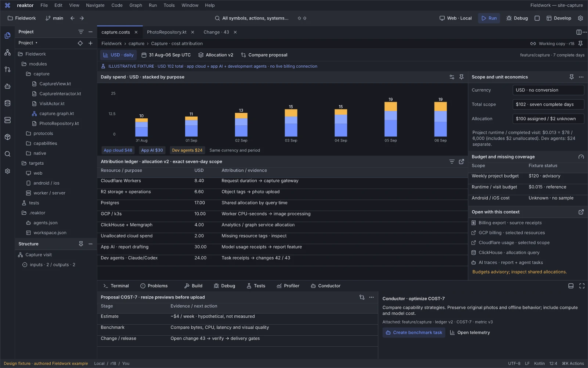Click the App AI $30 legend swatch
The width and height of the screenshot is (588, 368).
(x=152, y=150)
